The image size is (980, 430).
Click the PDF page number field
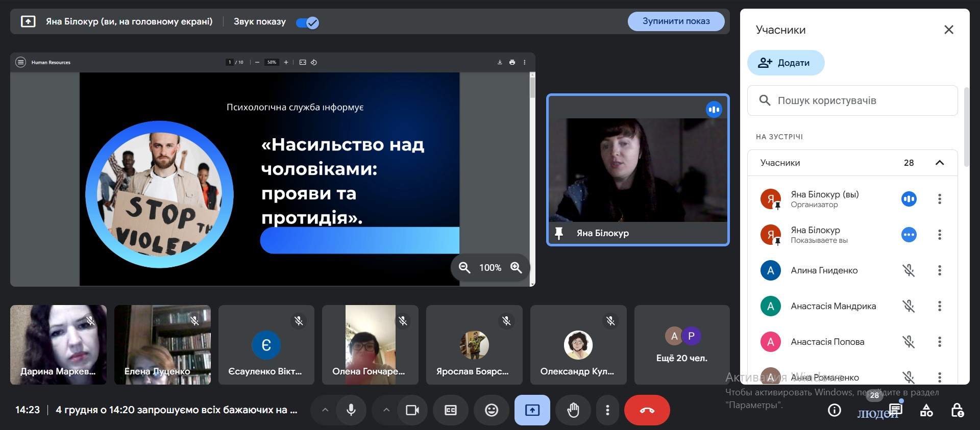(x=230, y=62)
